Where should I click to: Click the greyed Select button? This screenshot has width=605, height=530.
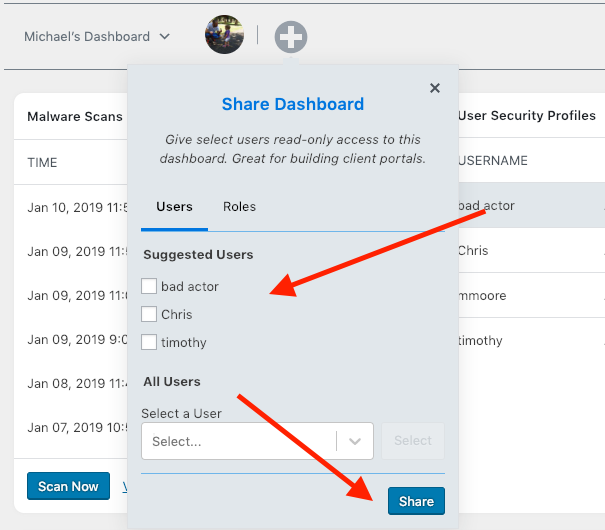point(413,441)
